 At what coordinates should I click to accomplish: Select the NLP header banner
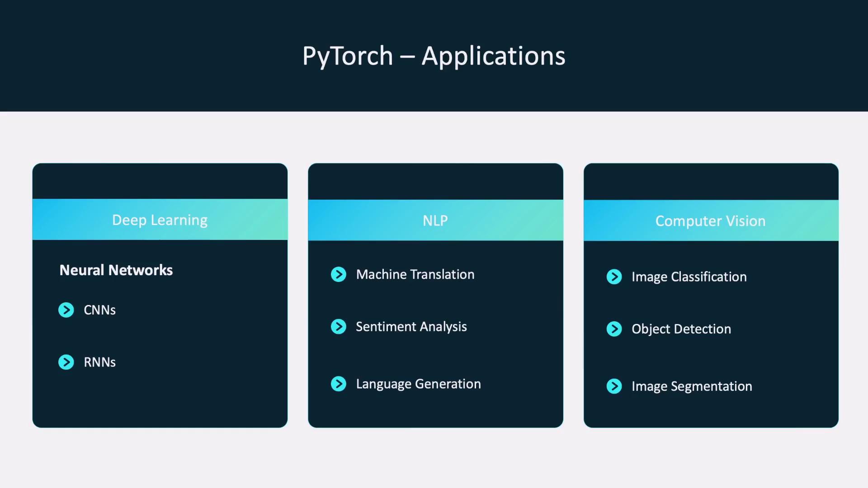pos(435,220)
